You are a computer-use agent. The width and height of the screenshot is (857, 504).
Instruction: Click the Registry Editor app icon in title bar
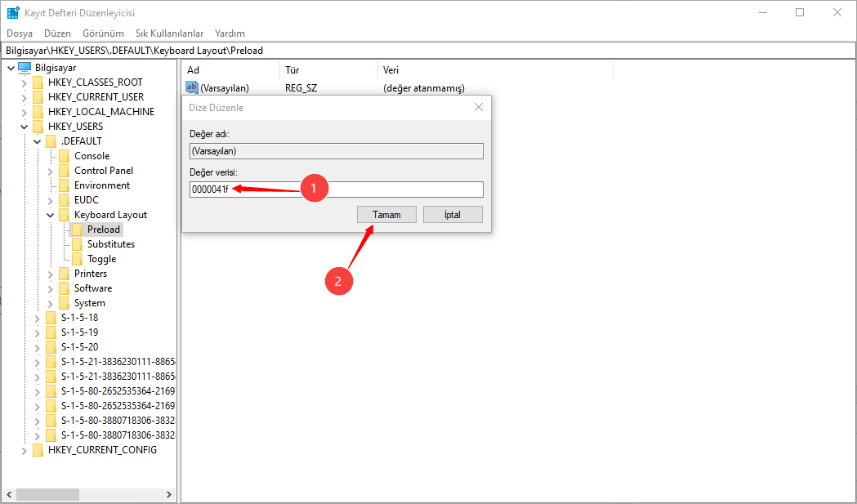coord(13,12)
